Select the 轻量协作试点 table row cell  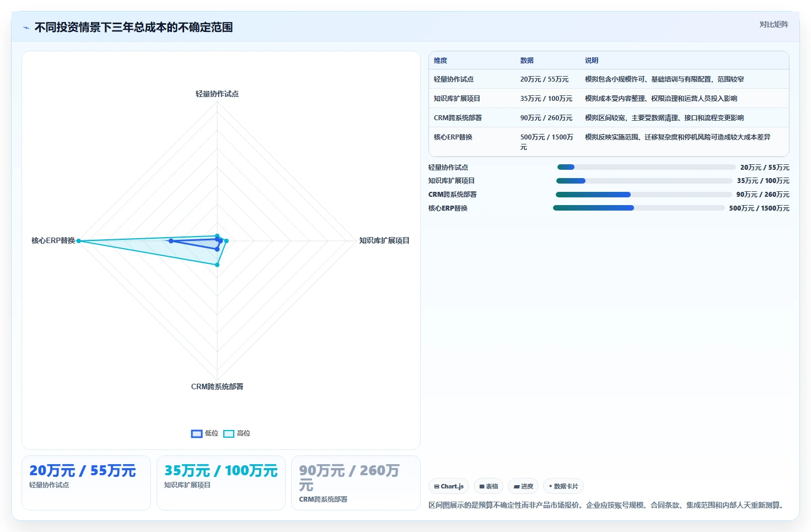pos(454,79)
